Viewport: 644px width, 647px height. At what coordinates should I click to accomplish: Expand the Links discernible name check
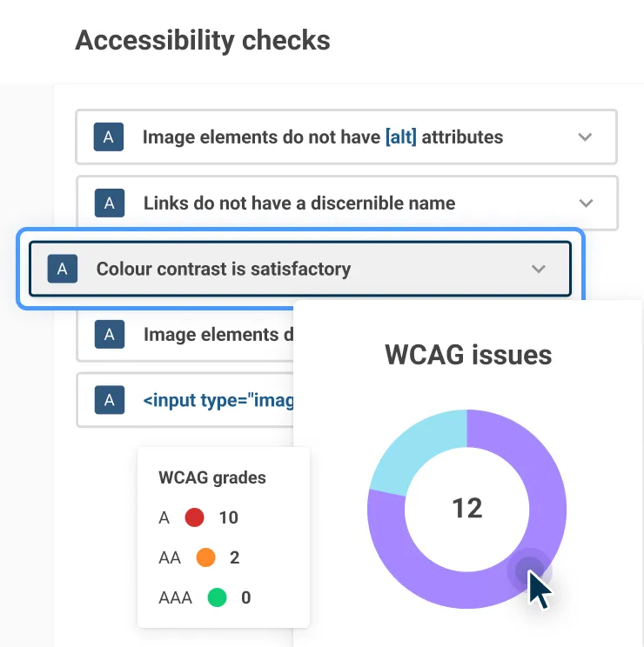[586, 203]
